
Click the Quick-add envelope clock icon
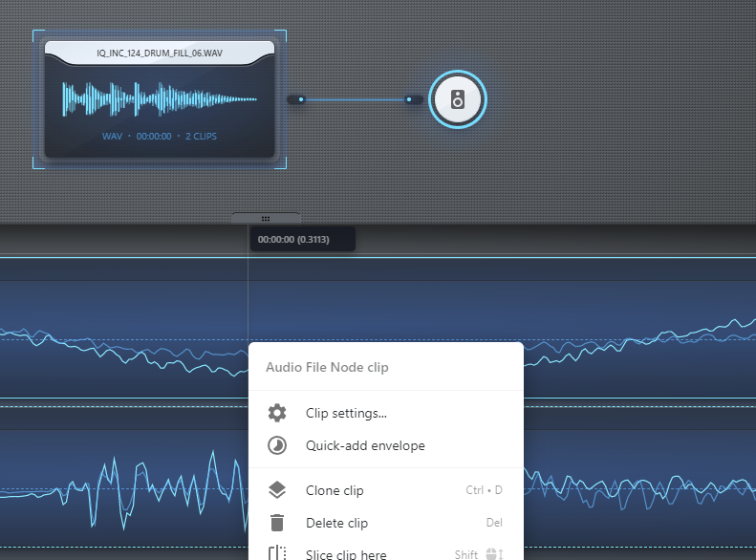pos(277,445)
